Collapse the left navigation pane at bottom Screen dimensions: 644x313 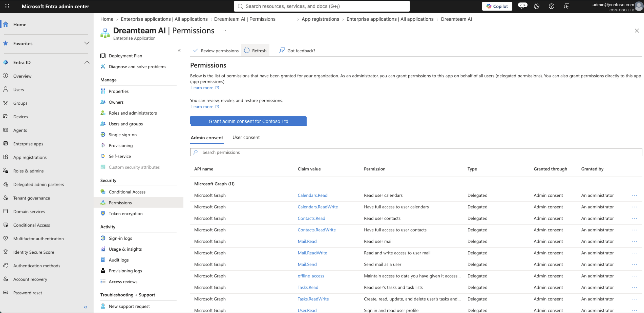tap(86, 307)
